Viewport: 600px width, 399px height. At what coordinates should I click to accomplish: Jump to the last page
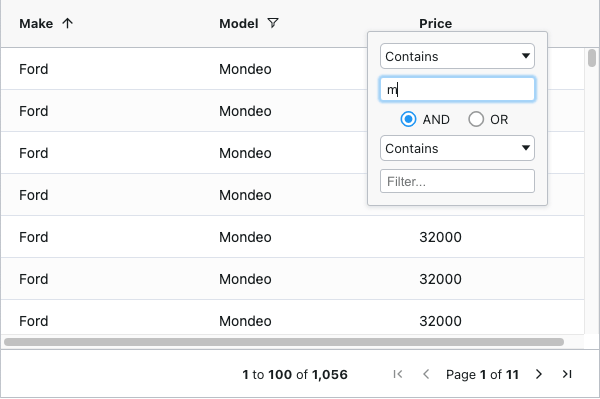click(567, 374)
